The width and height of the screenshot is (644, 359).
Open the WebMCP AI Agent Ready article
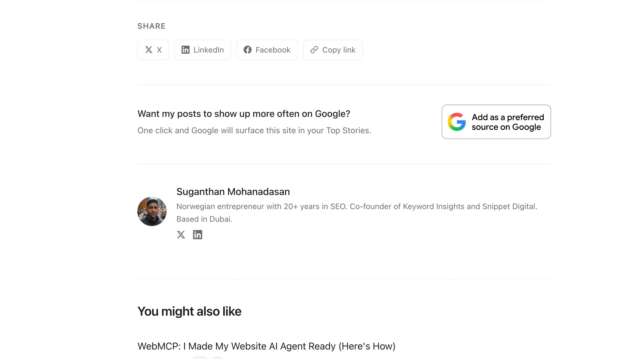click(266, 346)
